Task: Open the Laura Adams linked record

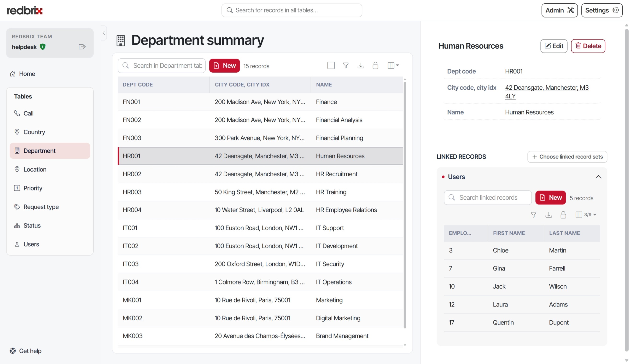Action: click(522, 304)
